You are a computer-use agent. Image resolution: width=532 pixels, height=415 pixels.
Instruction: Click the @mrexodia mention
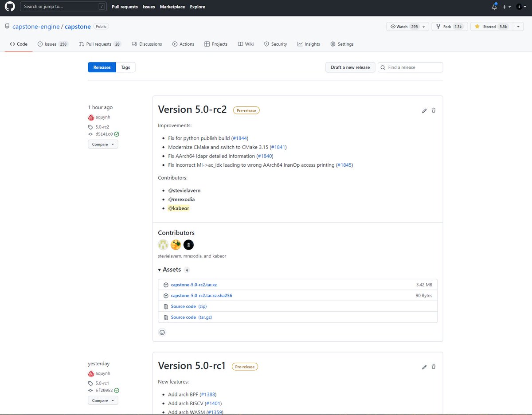(181, 199)
